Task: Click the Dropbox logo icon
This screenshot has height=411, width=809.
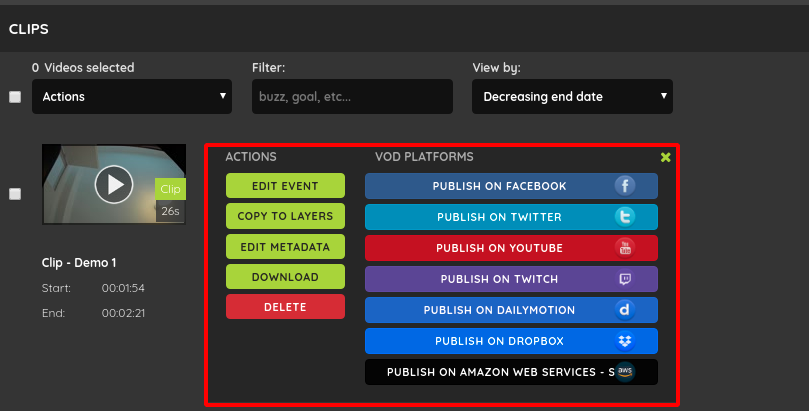Action: (624, 341)
